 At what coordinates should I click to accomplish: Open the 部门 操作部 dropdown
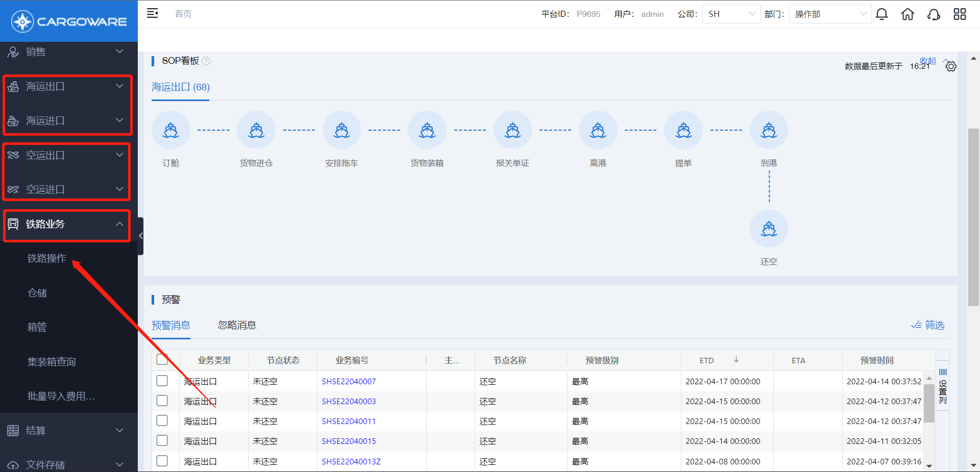point(830,14)
